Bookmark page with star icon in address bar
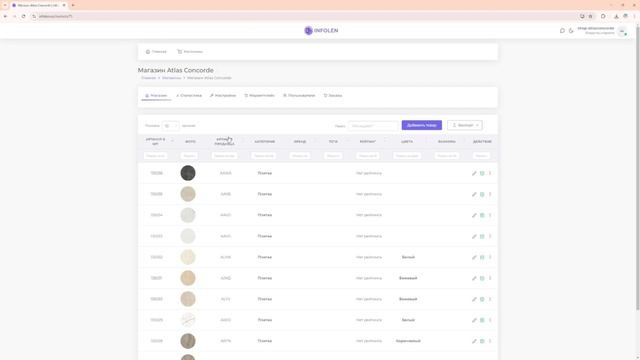 [590, 16]
